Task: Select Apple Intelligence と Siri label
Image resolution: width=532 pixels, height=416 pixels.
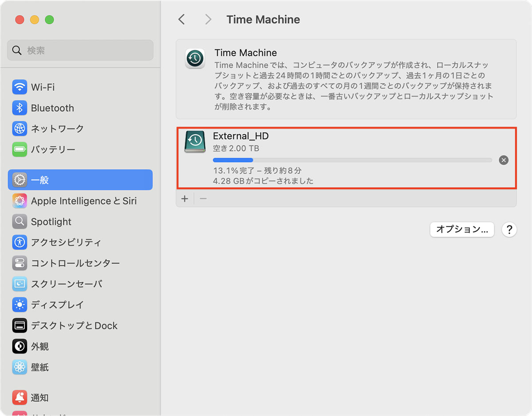Action: click(x=84, y=201)
